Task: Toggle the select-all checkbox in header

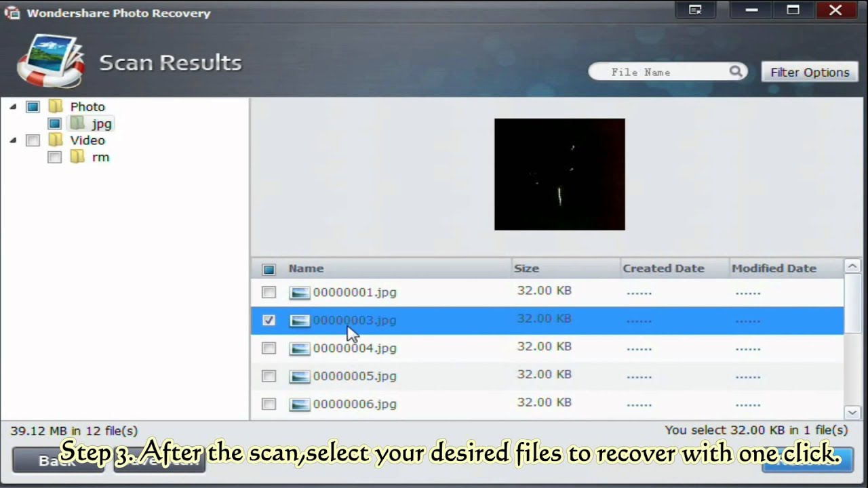Action: [x=269, y=269]
